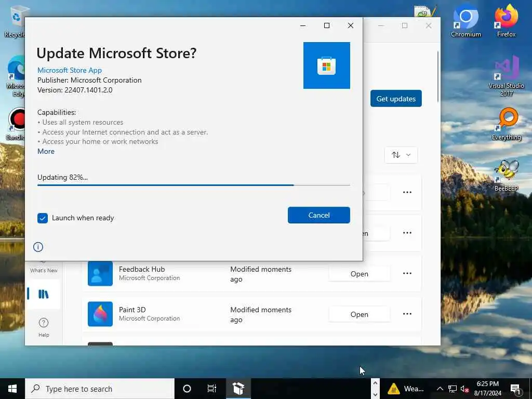Open Task View on taskbar

(x=212, y=389)
